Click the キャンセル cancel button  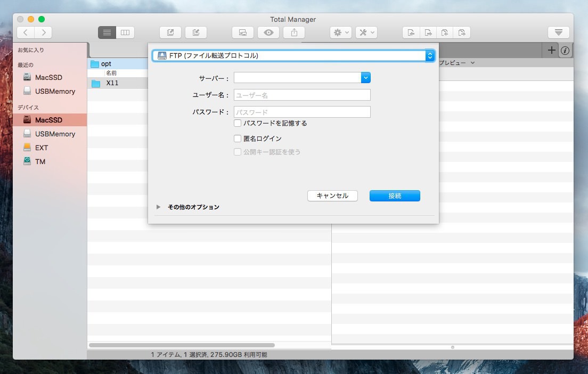click(332, 196)
